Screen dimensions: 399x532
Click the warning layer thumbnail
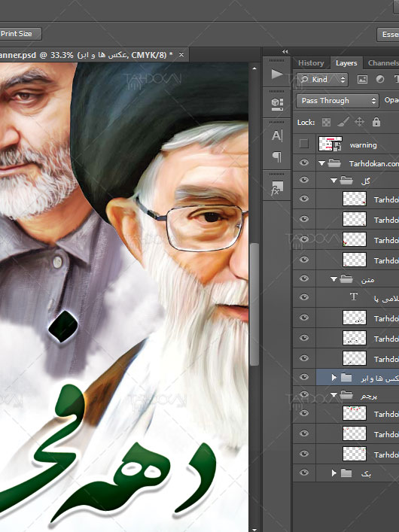point(330,144)
